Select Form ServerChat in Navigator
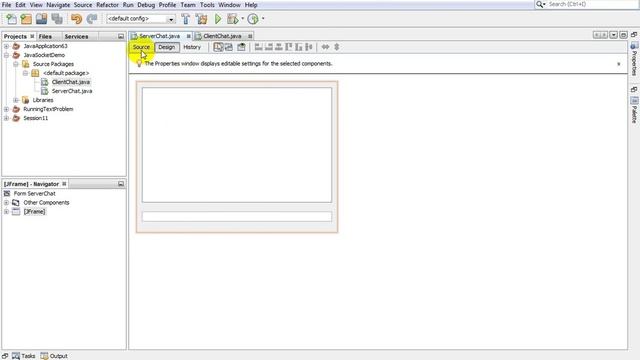 coord(34,194)
